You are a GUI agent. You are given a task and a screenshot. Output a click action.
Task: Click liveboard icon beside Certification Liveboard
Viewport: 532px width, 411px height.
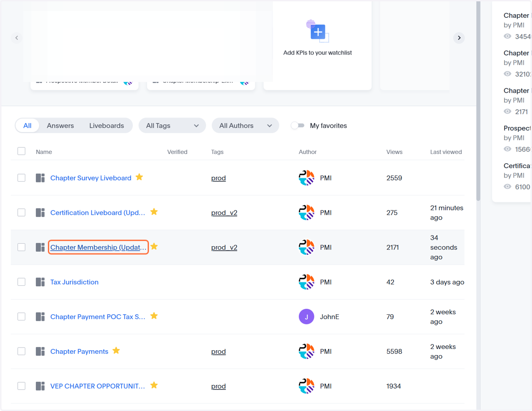40,213
